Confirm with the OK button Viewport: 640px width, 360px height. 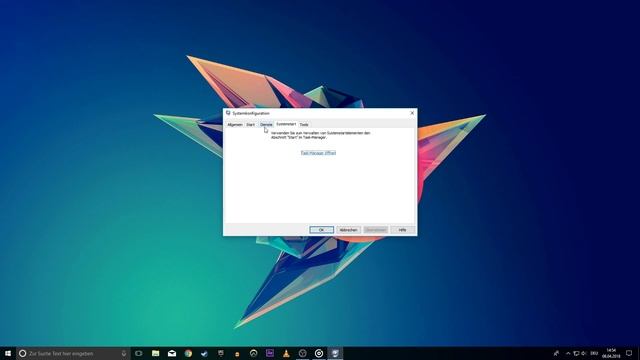(321, 230)
